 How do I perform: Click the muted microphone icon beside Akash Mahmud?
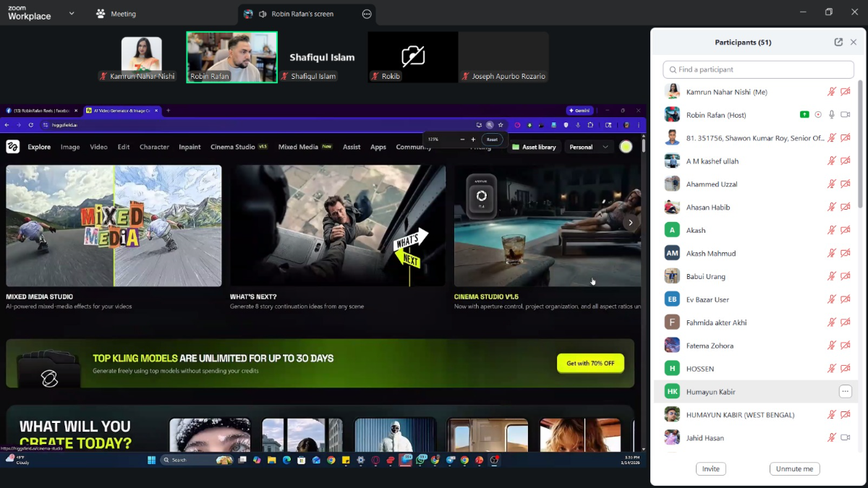tap(832, 254)
